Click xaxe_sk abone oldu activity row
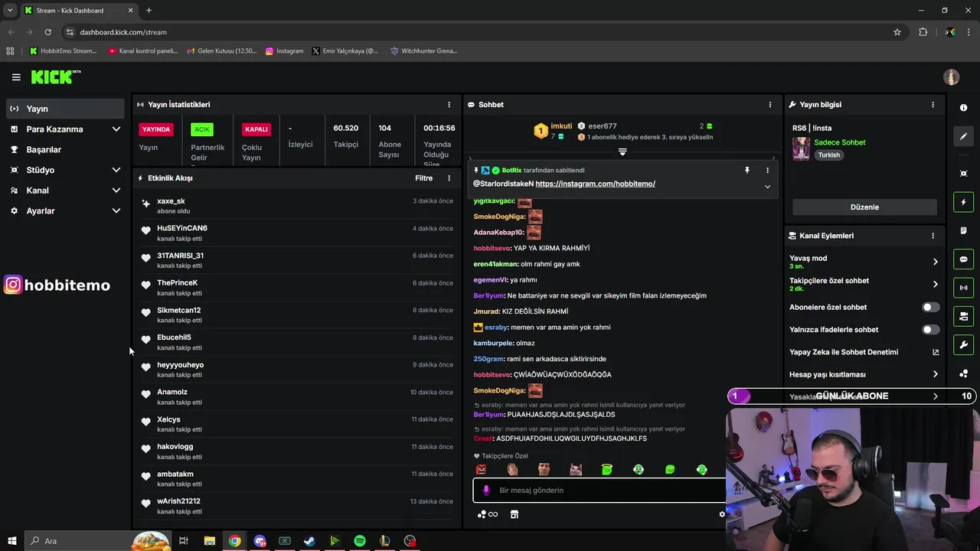Image resolution: width=980 pixels, height=551 pixels. [297, 206]
